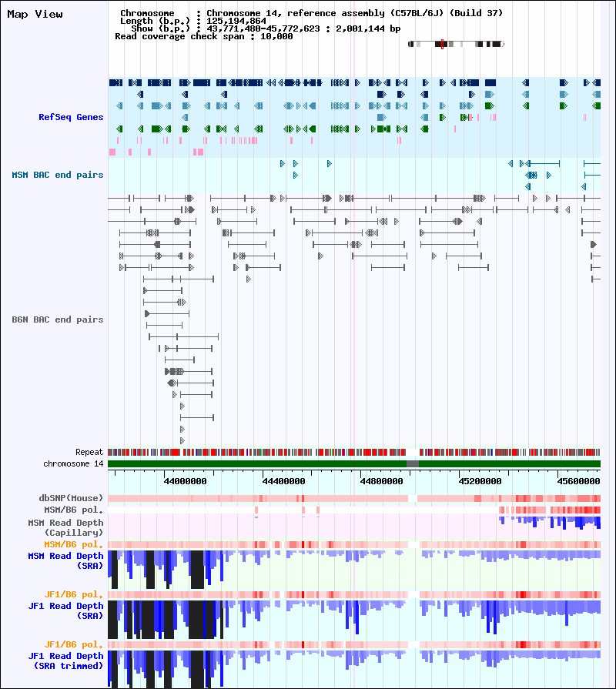Click the 'Read coverage check span : 10,000' text

coord(204,36)
